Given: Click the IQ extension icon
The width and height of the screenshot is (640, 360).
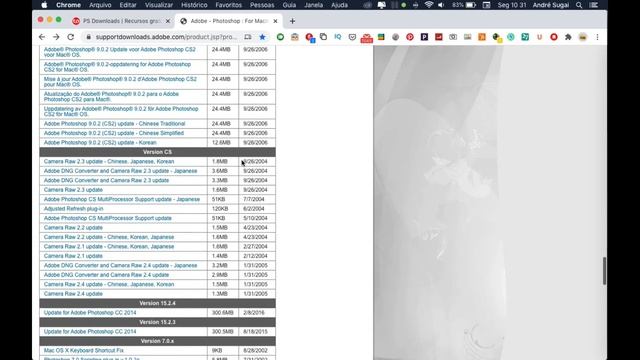Looking at the screenshot, I should coord(338,37).
